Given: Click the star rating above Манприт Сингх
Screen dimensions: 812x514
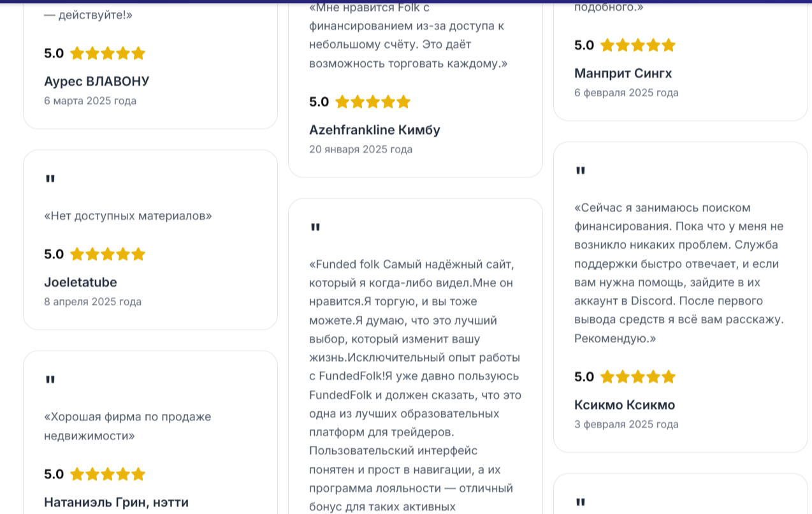Looking at the screenshot, I should click(x=638, y=45).
